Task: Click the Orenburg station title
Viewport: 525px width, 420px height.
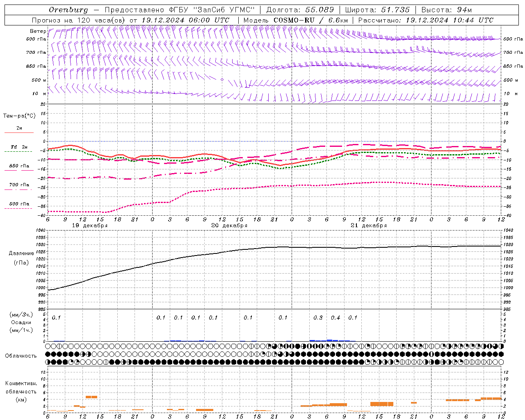Action: click(68, 10)
